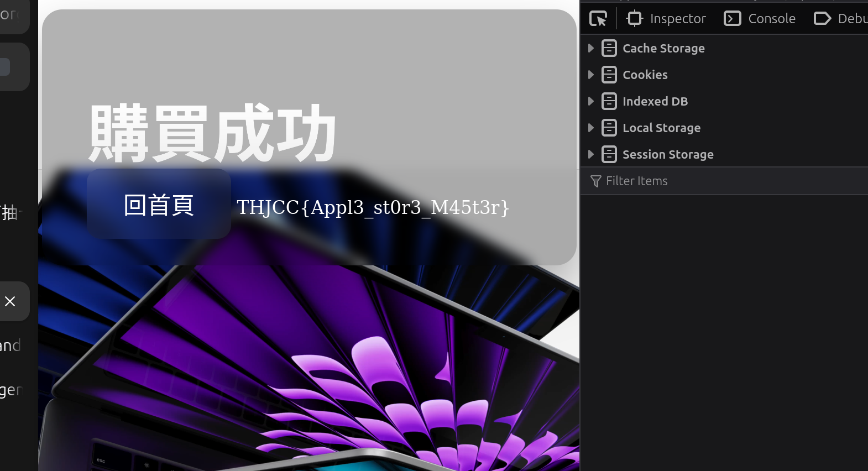
Task: Expand the Indexed DB tree node
Action: point(591,101)
